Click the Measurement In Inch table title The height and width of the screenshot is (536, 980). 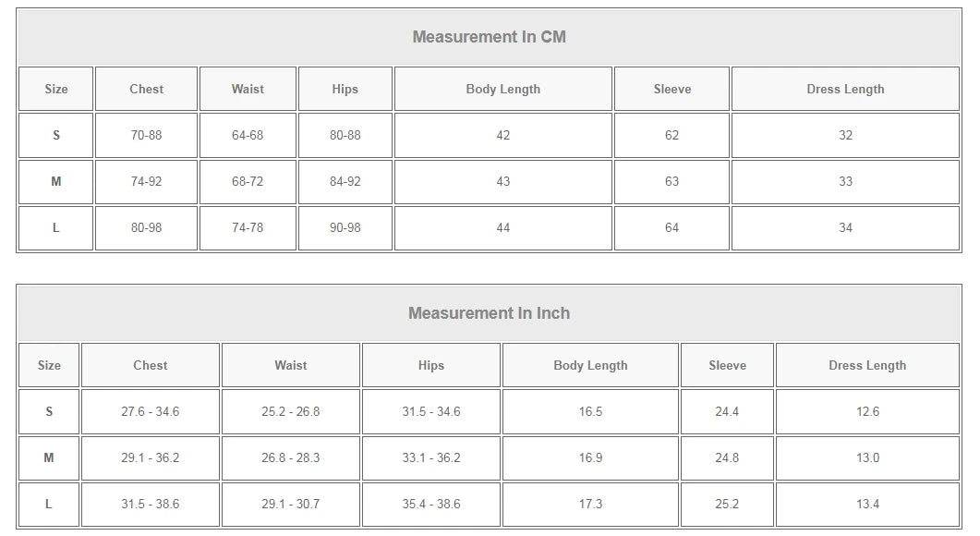pyautogui.click(x=489, y=313)
